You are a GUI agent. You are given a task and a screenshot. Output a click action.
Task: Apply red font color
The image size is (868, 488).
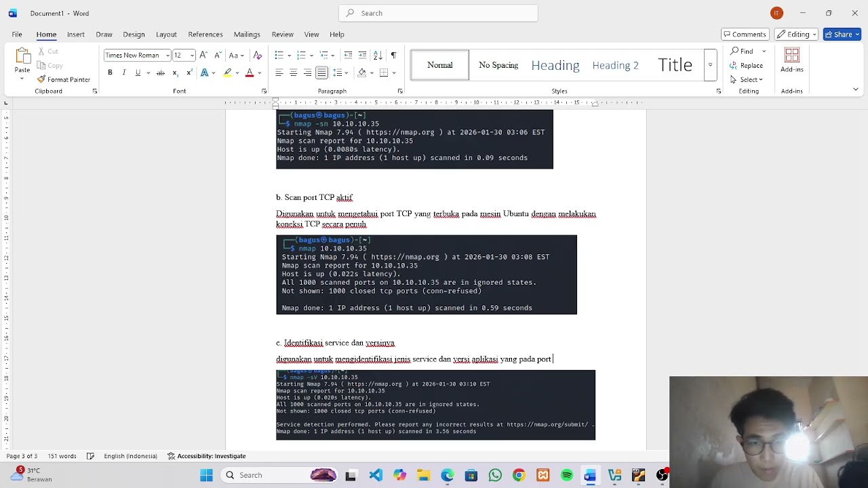click(x=250, y=73)
